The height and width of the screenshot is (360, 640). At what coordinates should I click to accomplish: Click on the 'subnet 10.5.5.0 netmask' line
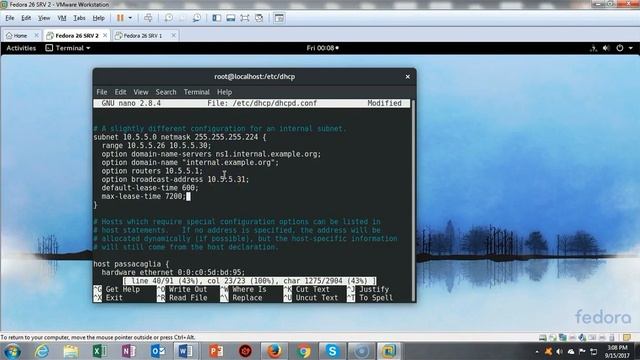pyautogui.click(x=180, y=137)
